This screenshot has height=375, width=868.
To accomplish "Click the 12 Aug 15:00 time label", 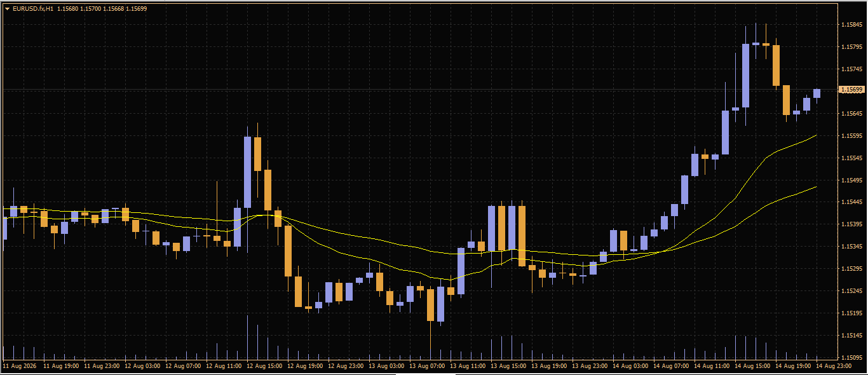I will tap(264, 367).
